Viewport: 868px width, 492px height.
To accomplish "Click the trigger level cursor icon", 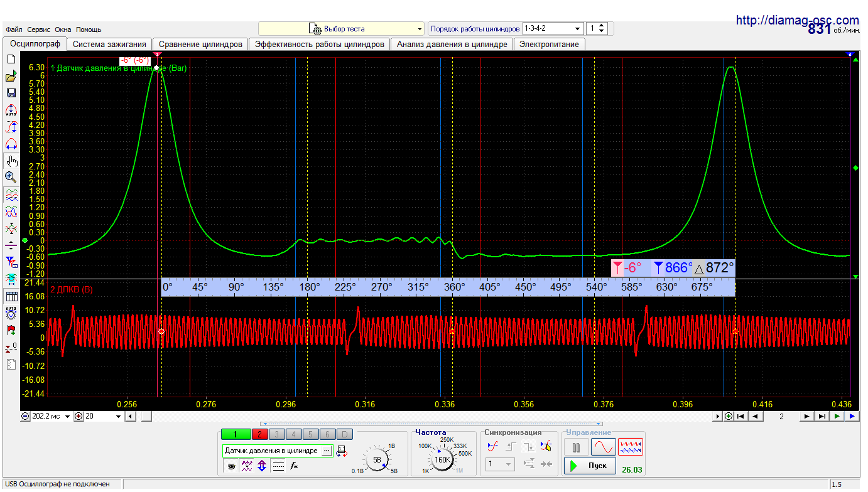I will (546, 447).
